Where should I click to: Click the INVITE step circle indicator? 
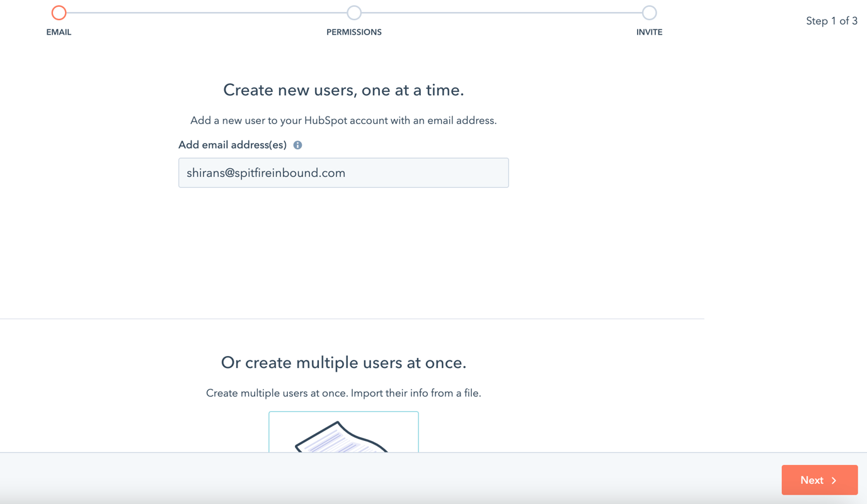pyautogui.click(x=649, y=12)
